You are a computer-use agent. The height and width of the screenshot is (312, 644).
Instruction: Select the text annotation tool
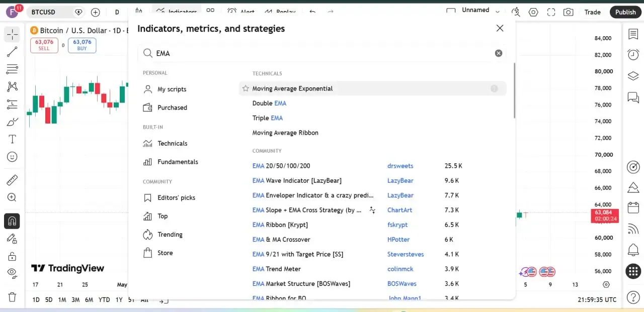click(x=12, y=139)
